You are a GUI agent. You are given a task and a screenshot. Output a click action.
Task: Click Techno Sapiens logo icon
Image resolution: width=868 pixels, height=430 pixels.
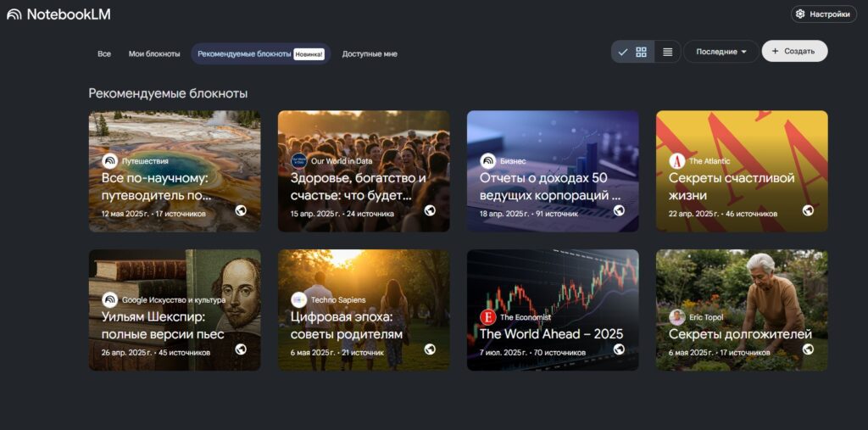299,299
